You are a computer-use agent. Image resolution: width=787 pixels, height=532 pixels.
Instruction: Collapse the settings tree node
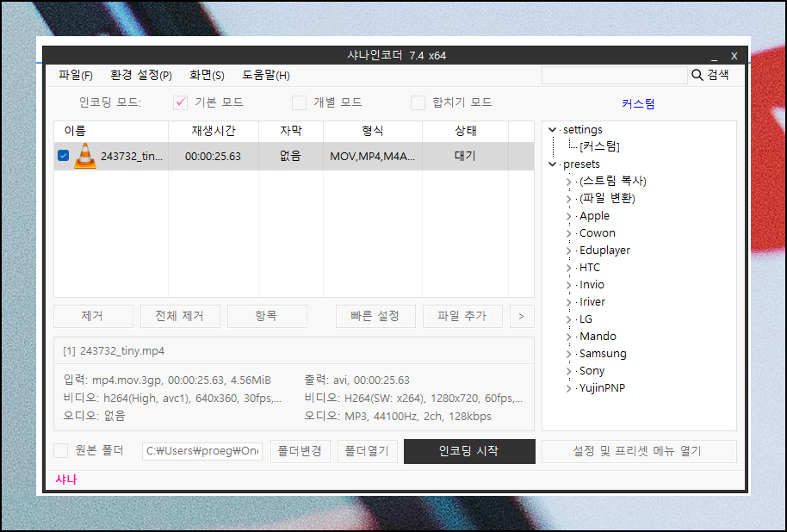click(x=553, y=130)
